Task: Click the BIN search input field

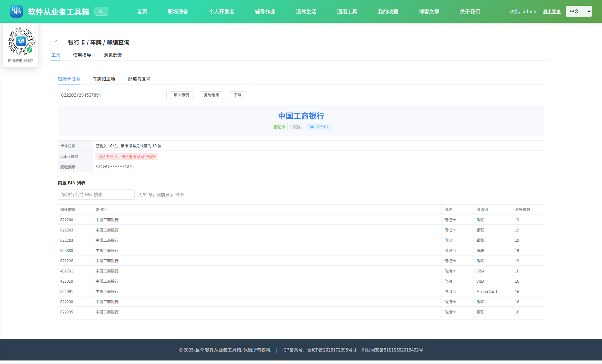Action: click(96, 195)
